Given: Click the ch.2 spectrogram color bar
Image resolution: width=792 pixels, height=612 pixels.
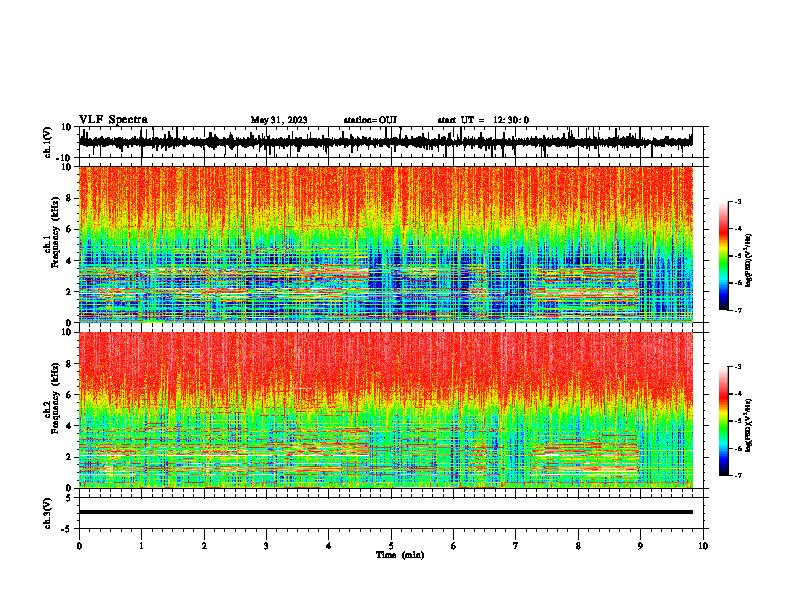Looking at the screenshot, I should 724,421.
